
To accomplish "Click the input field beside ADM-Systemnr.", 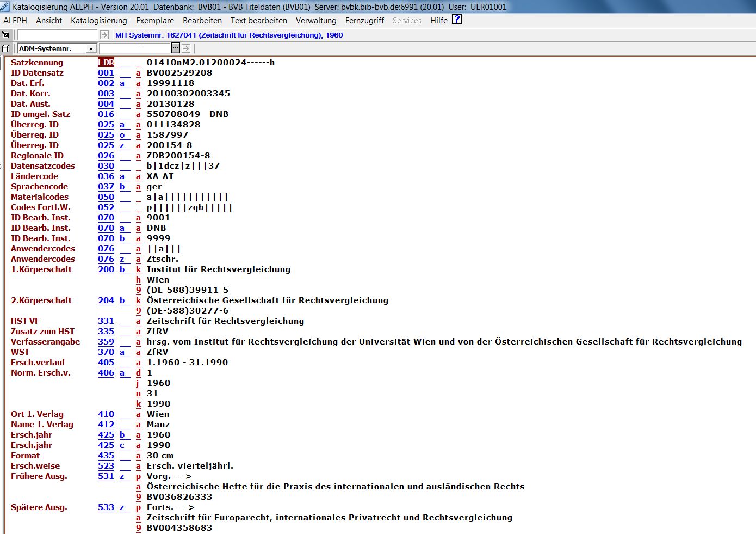I will click(135, 48).
